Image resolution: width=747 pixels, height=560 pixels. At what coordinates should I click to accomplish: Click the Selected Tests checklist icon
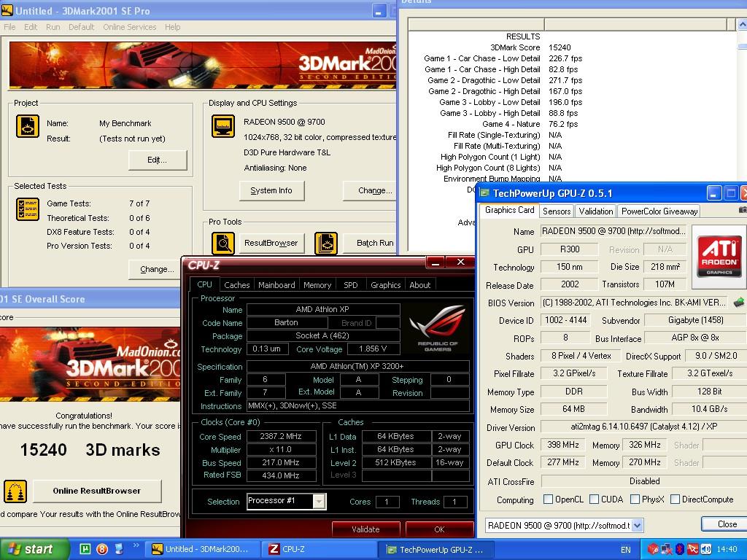(x=28, y=209)
